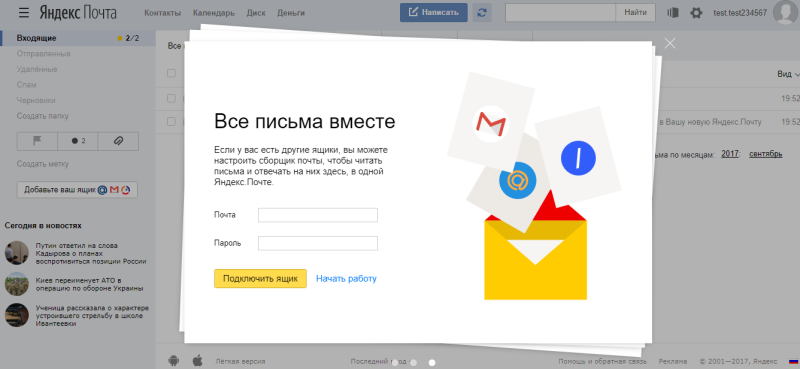The image size is (800, 369).
Task: Click the Подключить ящик button
Action: (260, 279)
